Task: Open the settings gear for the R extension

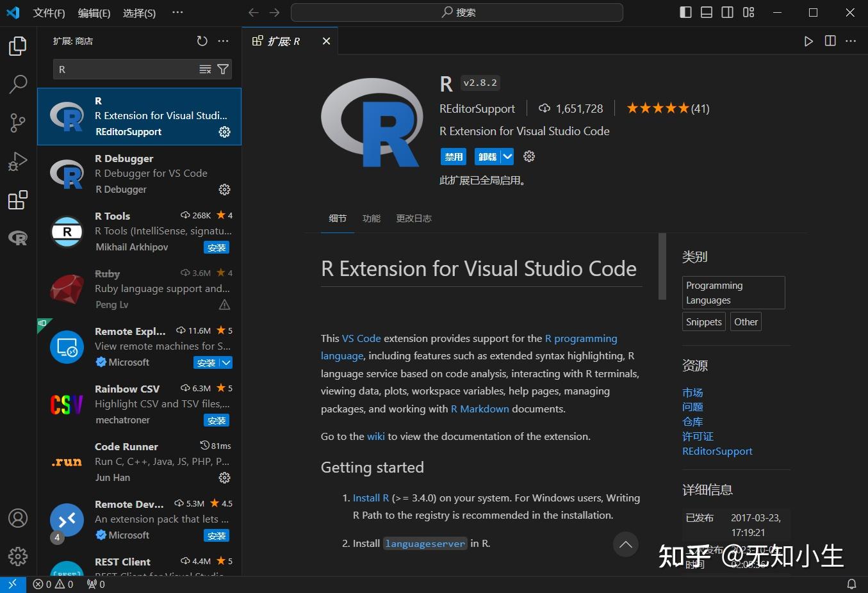Action: pyautogui.click(x=528, y=156)
